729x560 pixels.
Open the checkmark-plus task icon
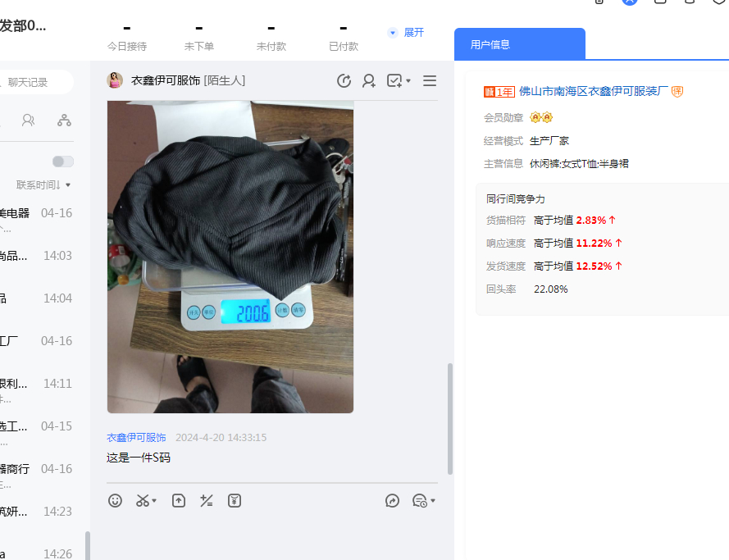[x=394, y=81]
